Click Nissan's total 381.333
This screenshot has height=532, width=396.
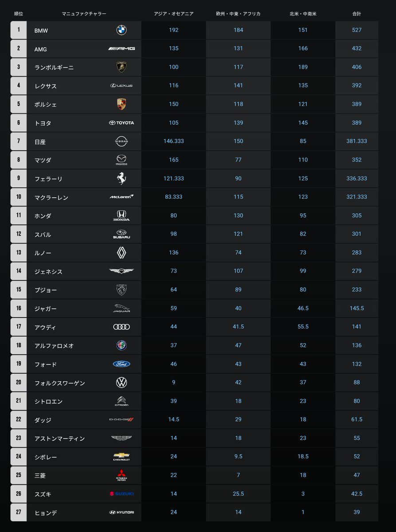coord(357,141)
